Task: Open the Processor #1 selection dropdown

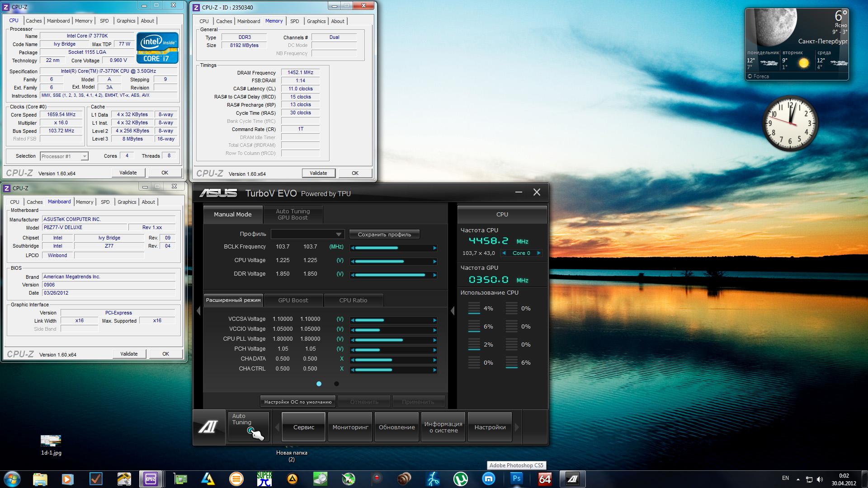Action: [x=64, y=156]
